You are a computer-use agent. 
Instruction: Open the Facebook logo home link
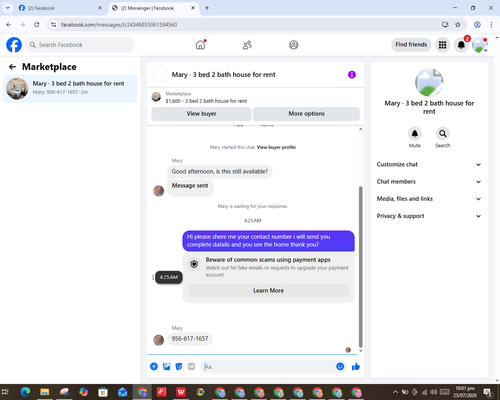[x=14, y=45]
